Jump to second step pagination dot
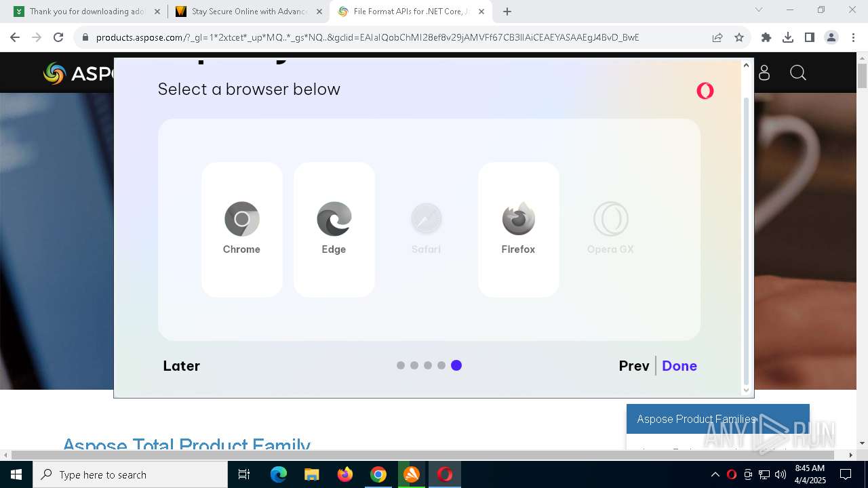The height and width of the screenshot is (488, 868). coord(414,365)
